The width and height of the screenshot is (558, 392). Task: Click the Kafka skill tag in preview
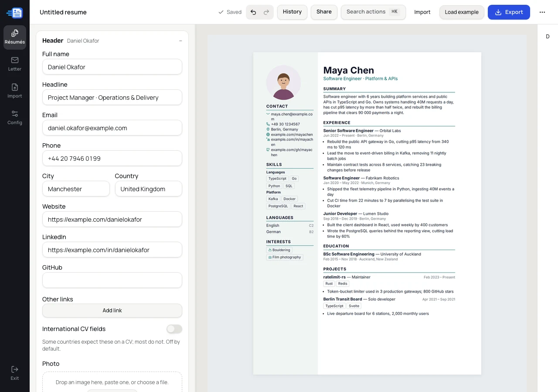(273, 199)
